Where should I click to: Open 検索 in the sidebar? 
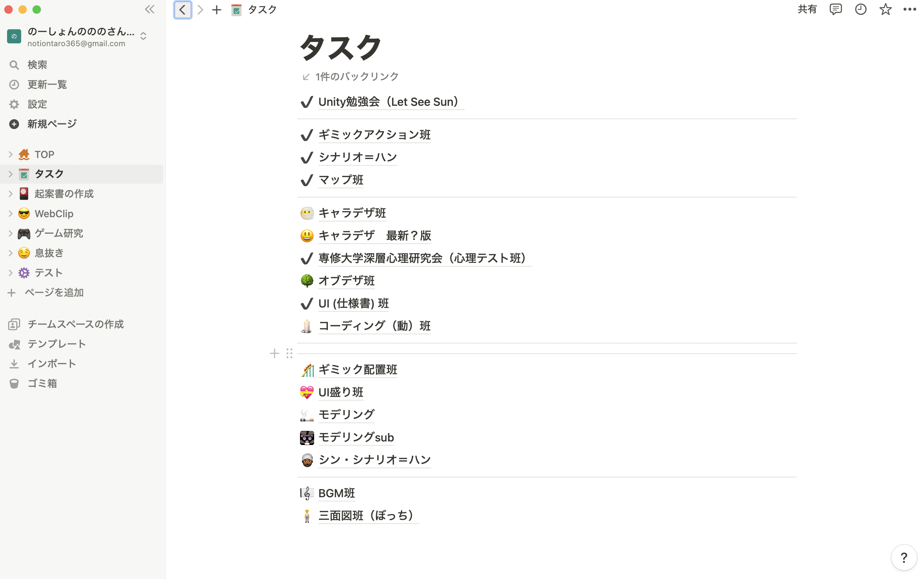(37, 65)
